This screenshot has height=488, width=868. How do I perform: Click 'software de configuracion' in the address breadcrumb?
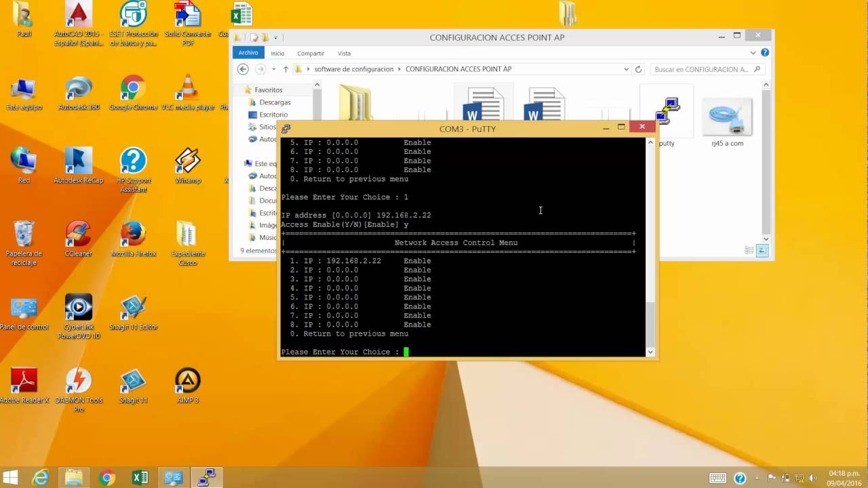353,69
